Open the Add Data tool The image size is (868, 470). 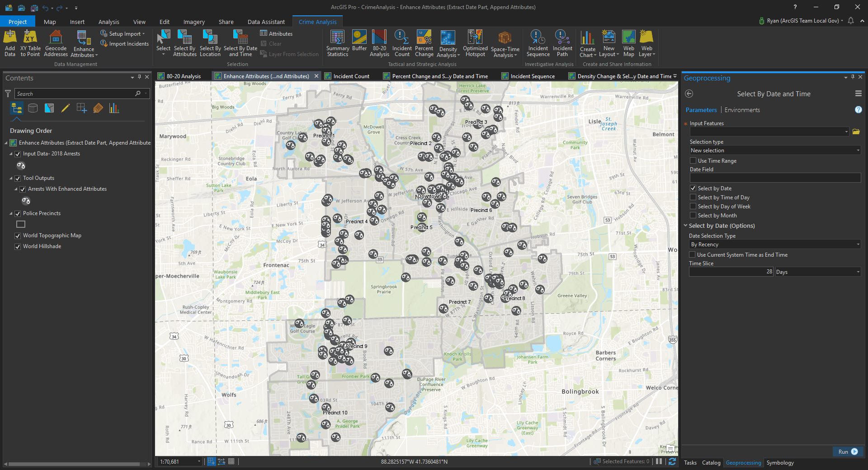pos(10,43)
